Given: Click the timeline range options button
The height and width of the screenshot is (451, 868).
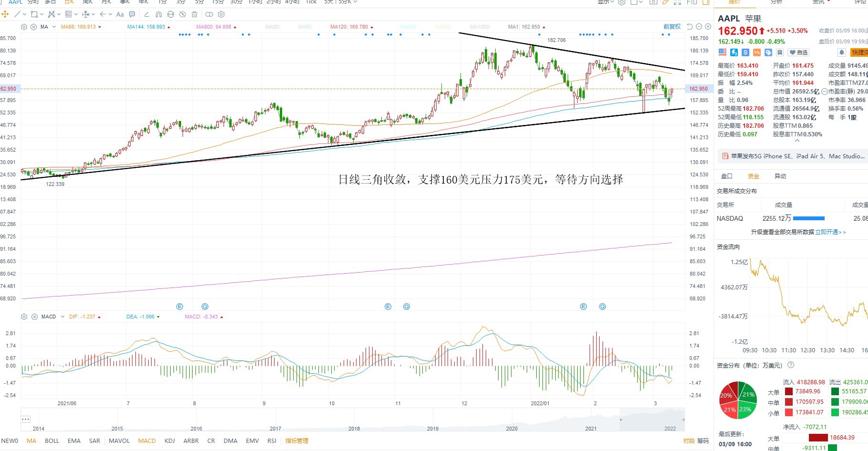Looking at the screenshot, I should click(x=26, y=420).
